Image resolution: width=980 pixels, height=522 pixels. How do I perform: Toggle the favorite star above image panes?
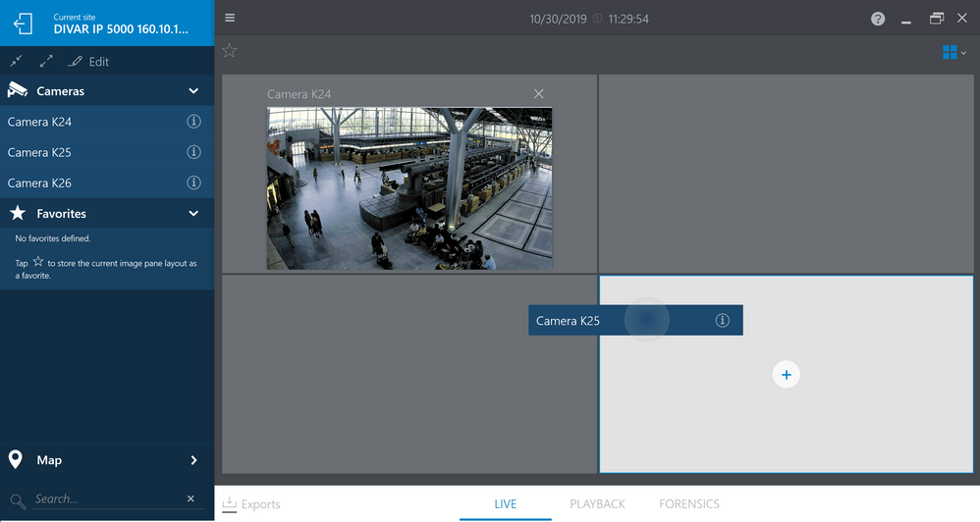pos(229,51)
